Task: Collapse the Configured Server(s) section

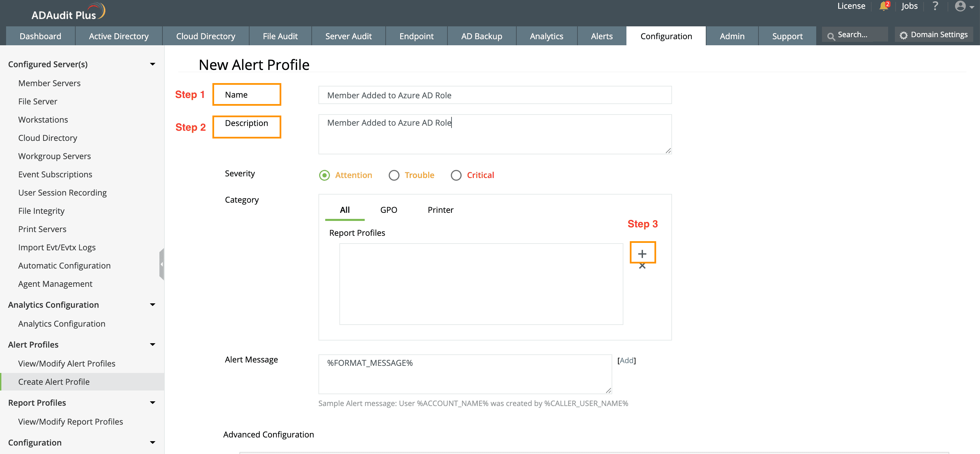Action: pos(153,64)
